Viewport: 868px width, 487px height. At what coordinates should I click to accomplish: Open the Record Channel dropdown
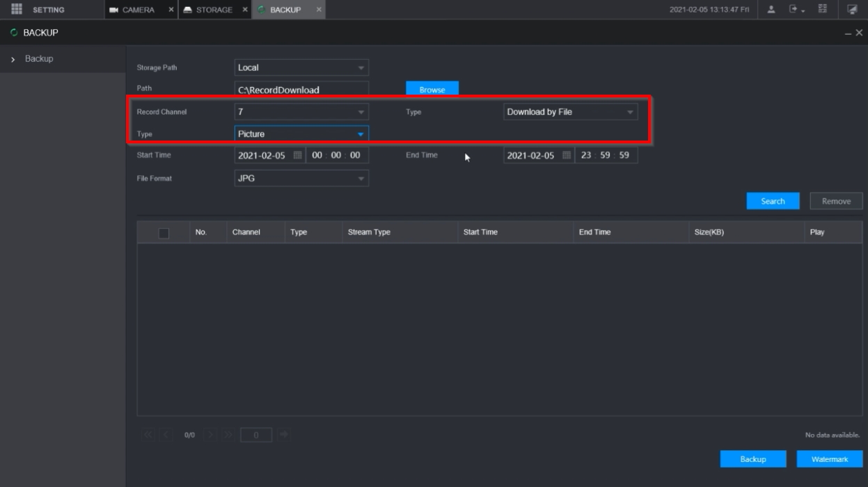click(x=301, y=111)
